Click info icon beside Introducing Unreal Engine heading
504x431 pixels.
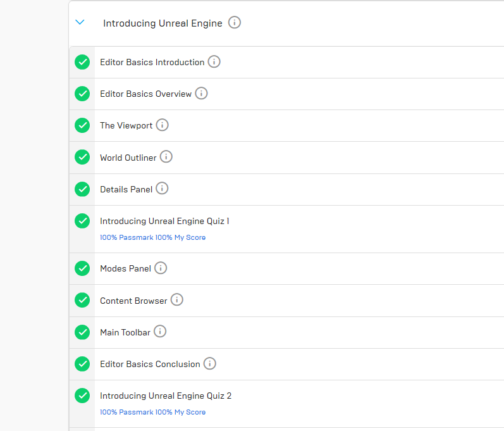235,23
